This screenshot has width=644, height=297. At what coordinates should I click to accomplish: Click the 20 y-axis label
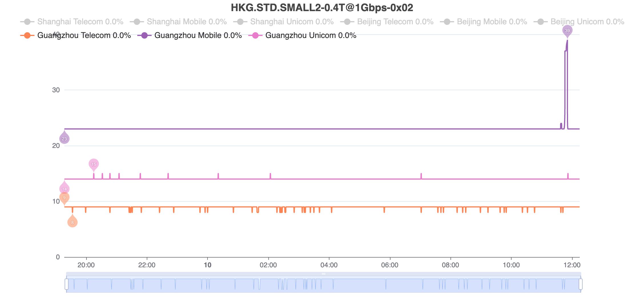coord(56,146)
